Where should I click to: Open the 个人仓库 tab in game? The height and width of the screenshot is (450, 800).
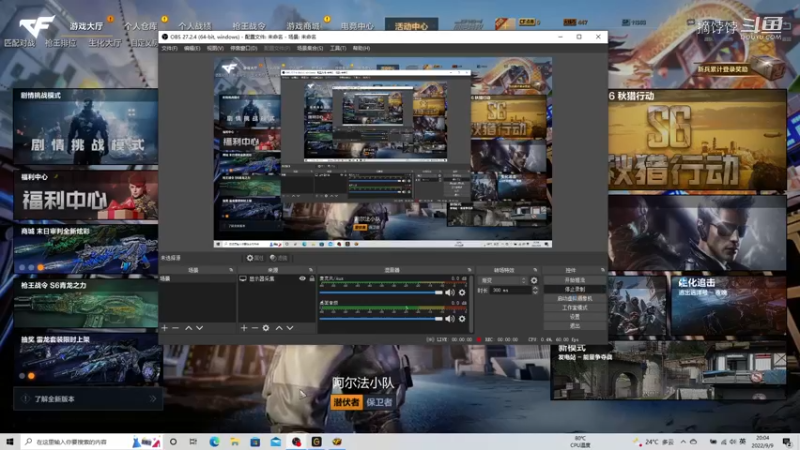[x=140, y=26]
